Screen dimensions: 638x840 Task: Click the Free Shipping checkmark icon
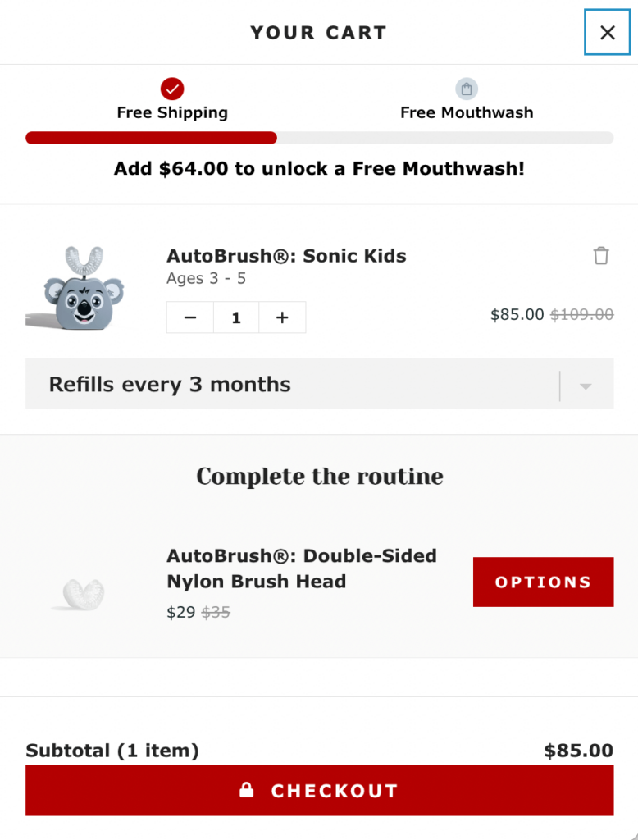[x=172, y=89]
